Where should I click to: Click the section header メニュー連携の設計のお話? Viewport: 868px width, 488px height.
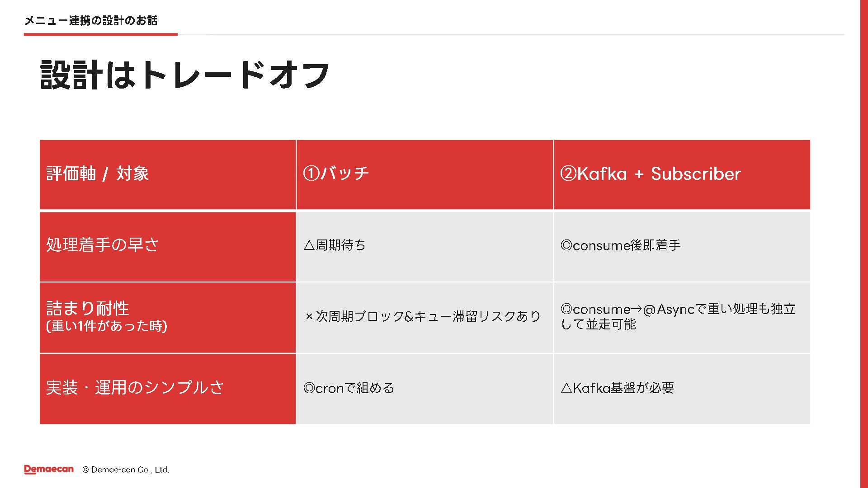[x=91, y=20]
